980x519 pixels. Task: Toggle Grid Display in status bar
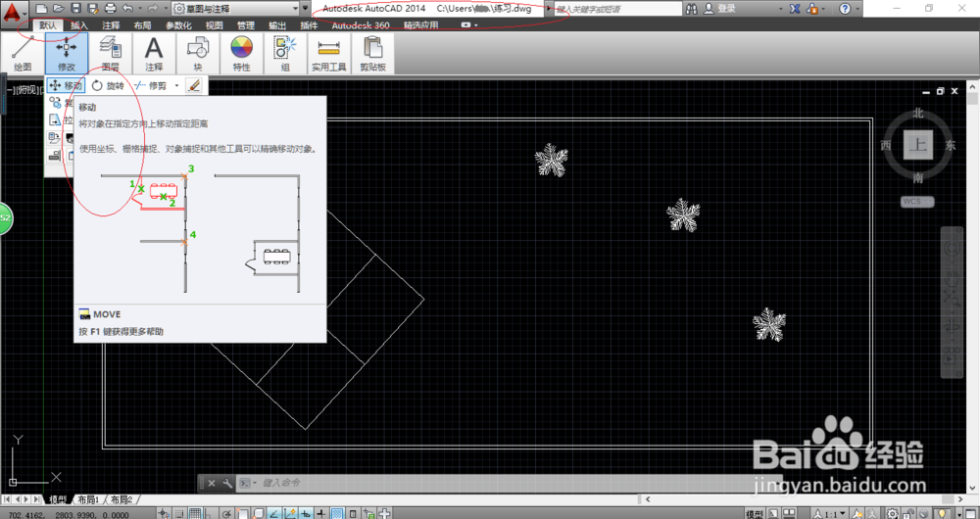196,513
